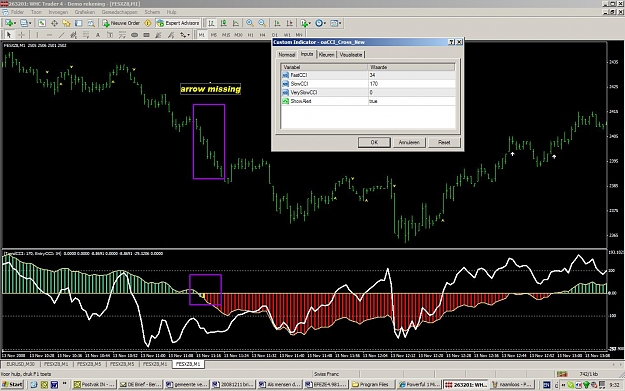Select the horizontal line drawing tool
Screen dimensions: 625x391
(49, 35)
